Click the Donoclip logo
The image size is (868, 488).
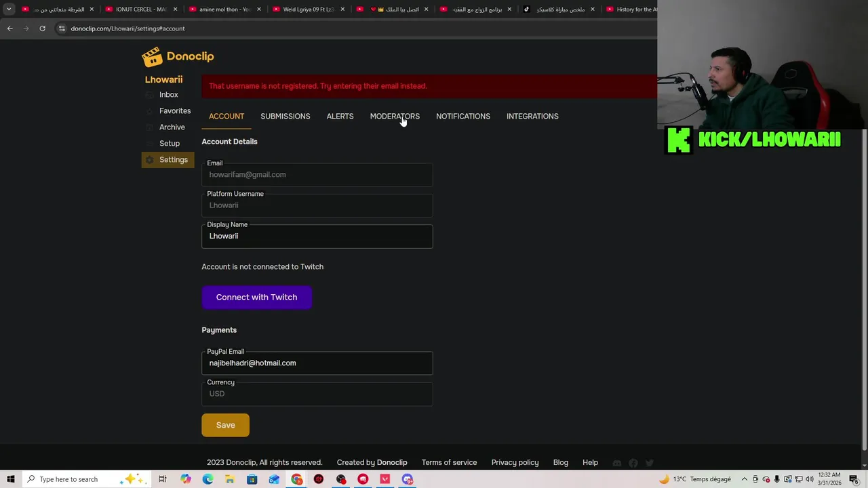(x=178, y=56)
